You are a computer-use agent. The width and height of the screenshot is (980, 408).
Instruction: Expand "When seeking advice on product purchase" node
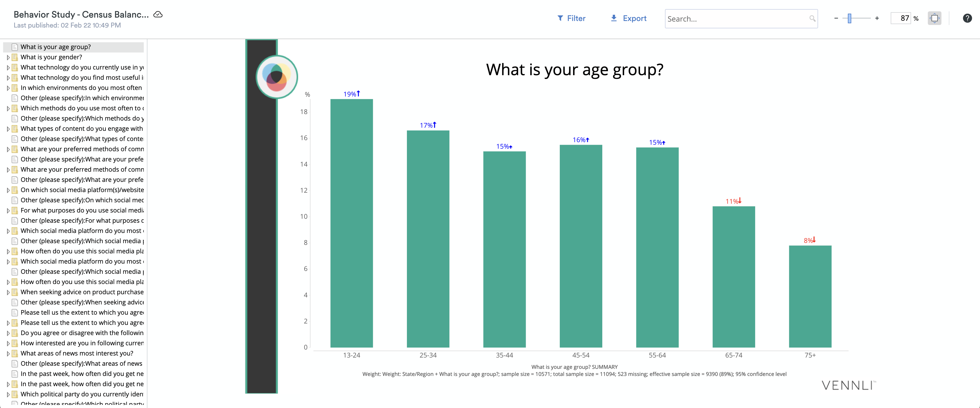point(8,292)
